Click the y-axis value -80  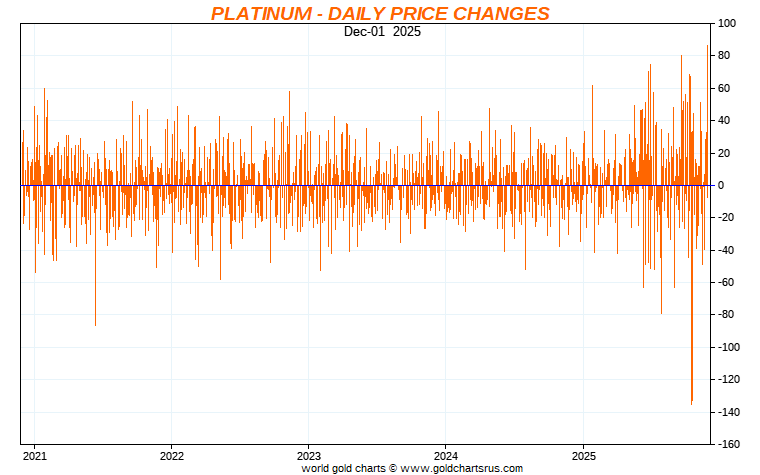(726, 315)
